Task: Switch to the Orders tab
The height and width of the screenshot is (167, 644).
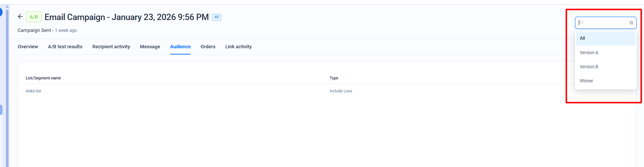Action: pos(208,47)
